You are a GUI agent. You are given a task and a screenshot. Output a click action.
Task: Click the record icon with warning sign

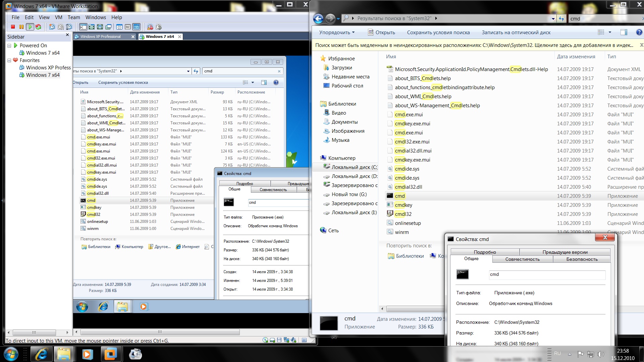150,27
